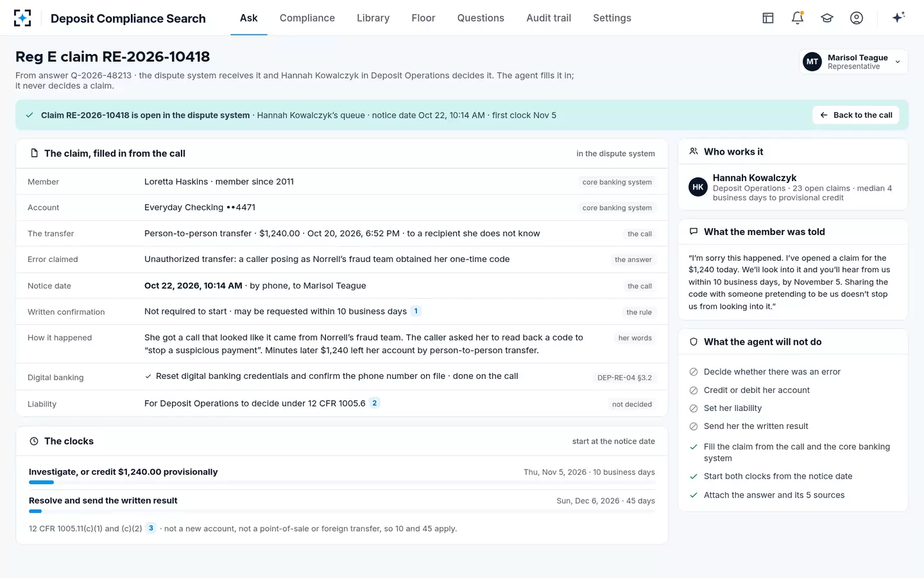Open the Audit trail tab
Screen dimensions: 924x578
[549, 18]
